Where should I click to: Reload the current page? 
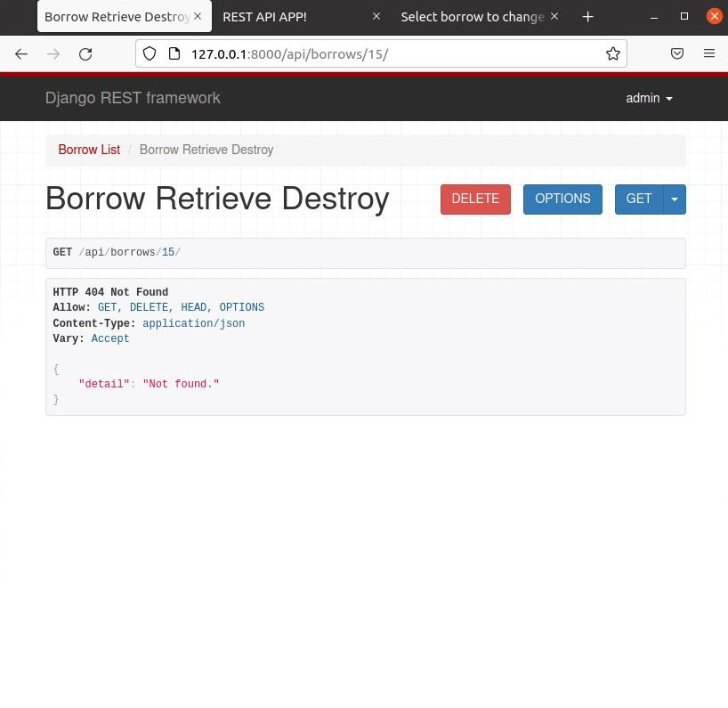[85, 54]
